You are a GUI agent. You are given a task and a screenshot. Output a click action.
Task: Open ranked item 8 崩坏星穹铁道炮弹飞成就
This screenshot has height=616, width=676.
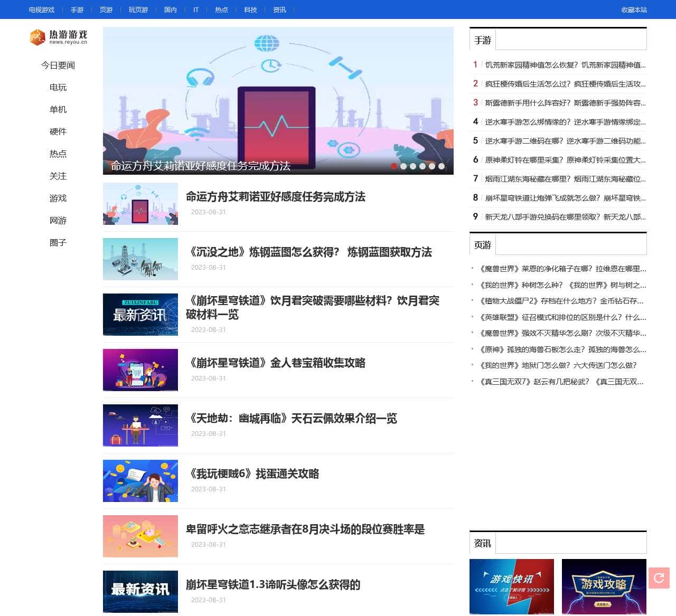tap(565, 198)
